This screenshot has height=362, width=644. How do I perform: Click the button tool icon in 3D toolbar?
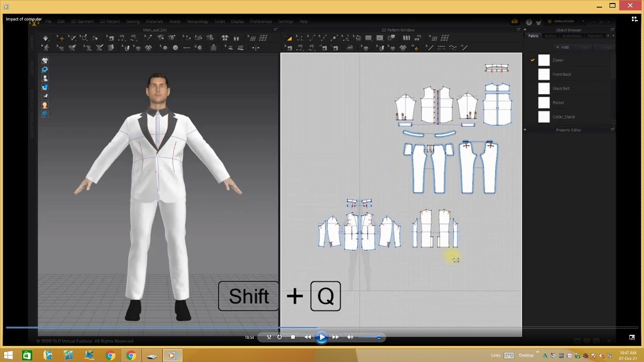tap(175, 48)
